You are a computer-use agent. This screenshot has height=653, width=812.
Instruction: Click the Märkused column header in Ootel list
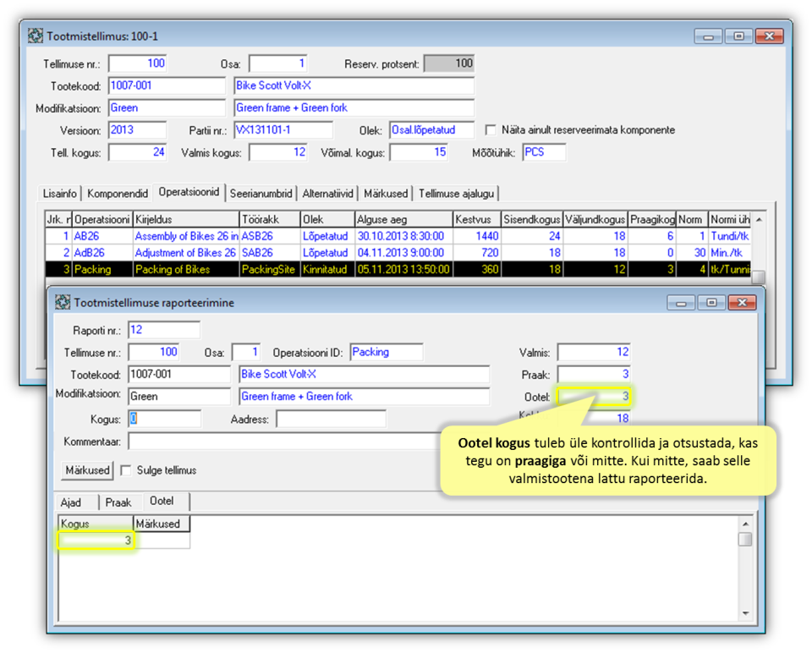(162, 524)
